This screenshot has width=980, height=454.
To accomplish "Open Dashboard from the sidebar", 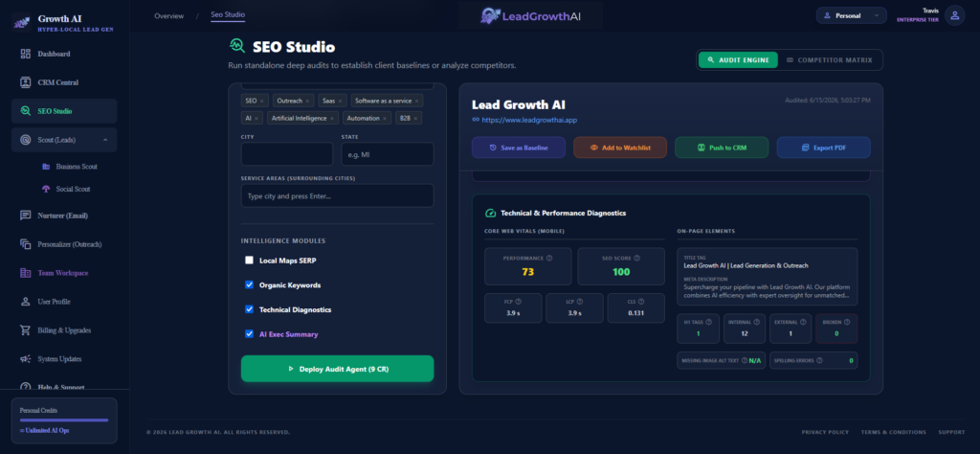I will 64,54.
